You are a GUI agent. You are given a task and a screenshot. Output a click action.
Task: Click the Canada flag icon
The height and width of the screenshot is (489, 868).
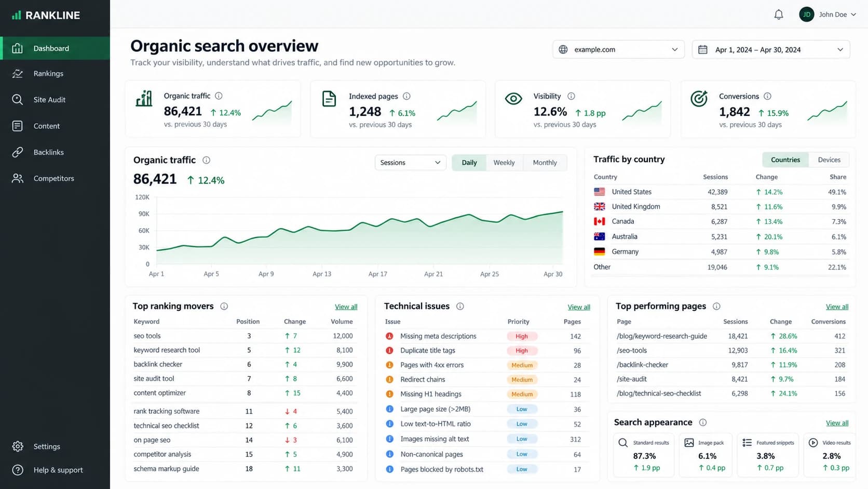[x=600, y=221]
